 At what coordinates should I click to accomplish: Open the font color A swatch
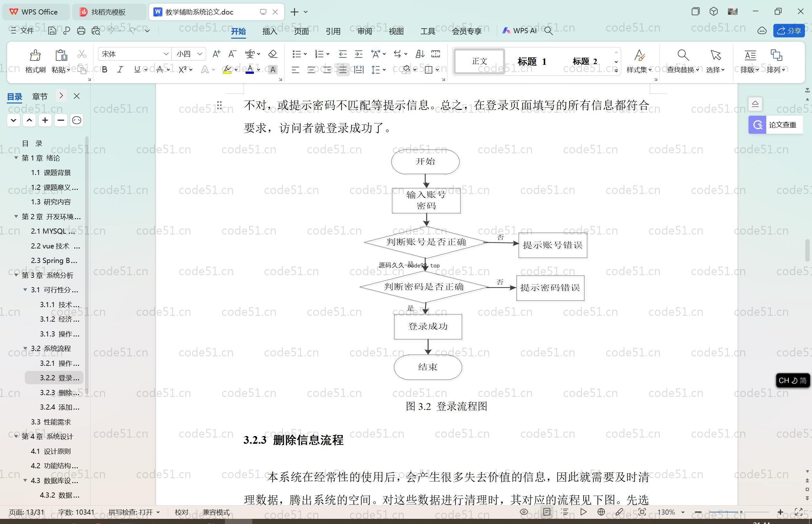[x=250, y=69]
